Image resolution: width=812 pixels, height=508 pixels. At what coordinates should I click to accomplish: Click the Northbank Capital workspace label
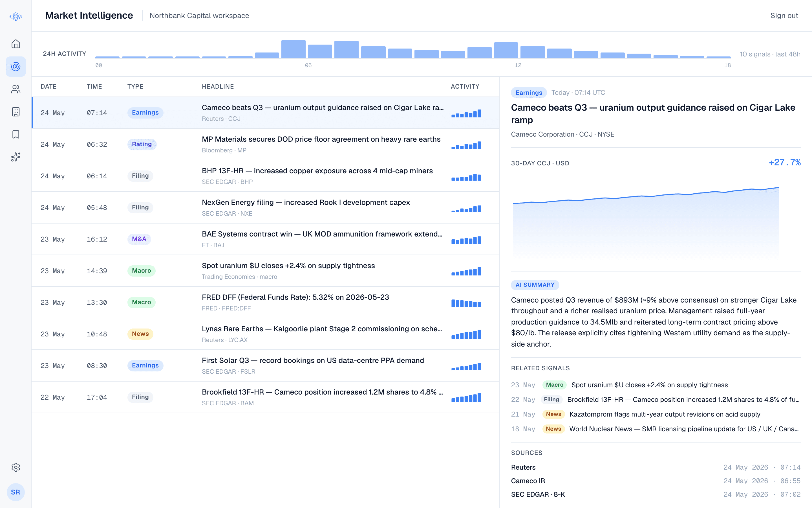tap(199, 16)
